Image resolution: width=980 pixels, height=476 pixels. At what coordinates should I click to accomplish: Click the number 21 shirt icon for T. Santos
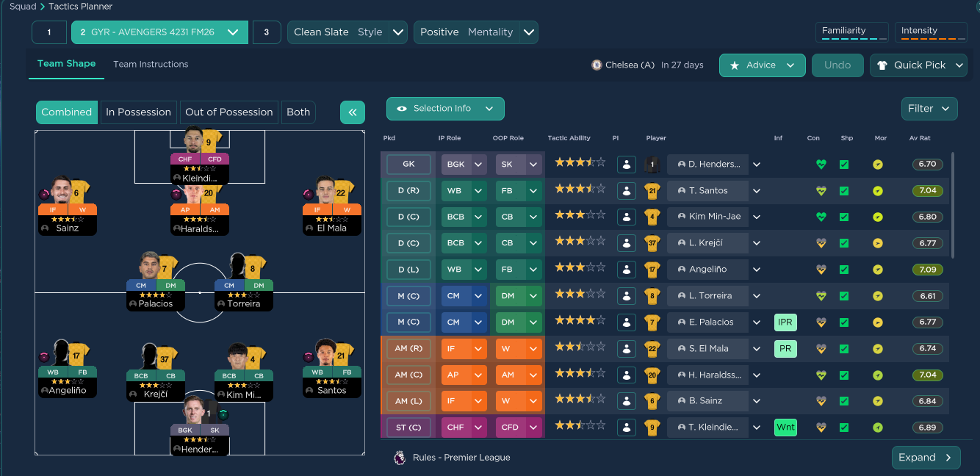click(x=651, y=191)
